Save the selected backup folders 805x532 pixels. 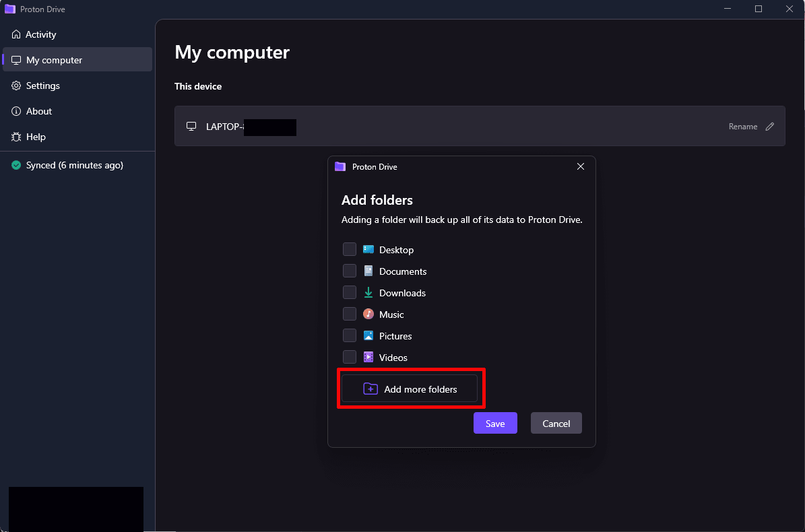(x=495, y=423)
